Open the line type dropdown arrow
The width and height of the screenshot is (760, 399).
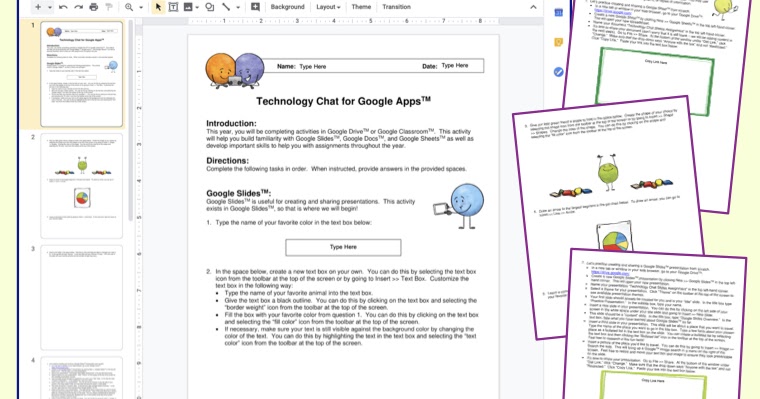(x=238, y=7)
